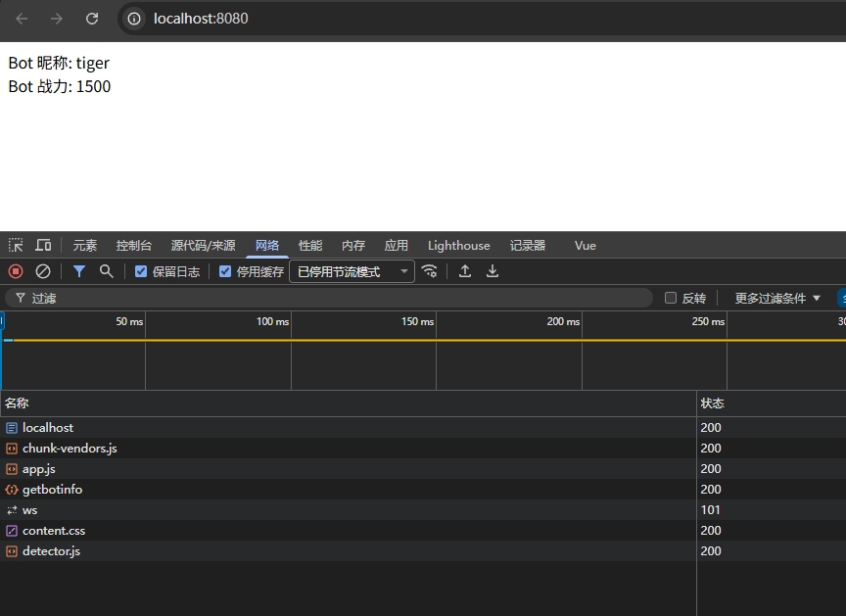Open the network search magnifier
The image size is (846, 616).
click(106, 271)
